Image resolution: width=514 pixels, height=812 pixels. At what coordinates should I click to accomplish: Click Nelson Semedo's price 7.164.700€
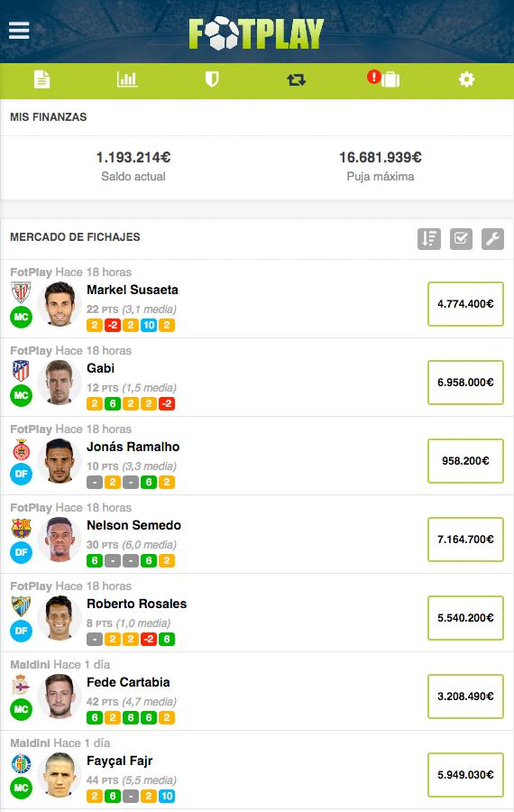(x=465, y=540)
